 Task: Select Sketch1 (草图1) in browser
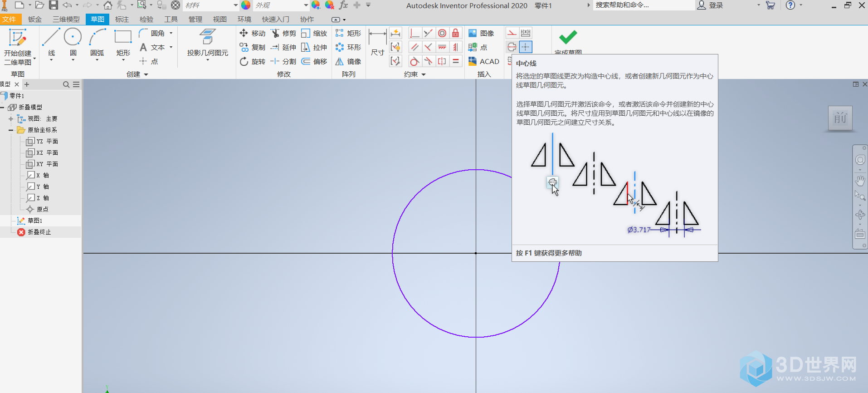[35, 221]
